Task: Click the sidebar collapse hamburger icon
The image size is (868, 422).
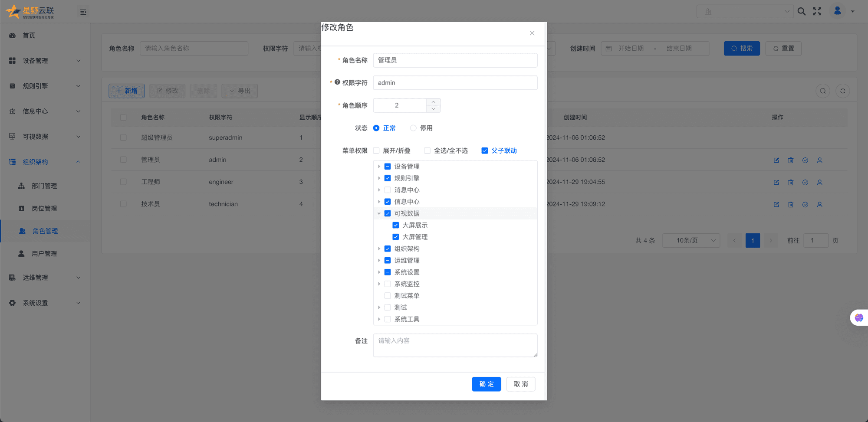Action: tap(83, 12)
